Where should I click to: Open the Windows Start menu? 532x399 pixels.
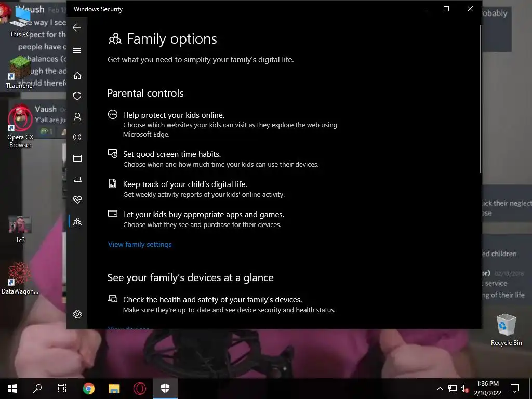click(12, 389)
